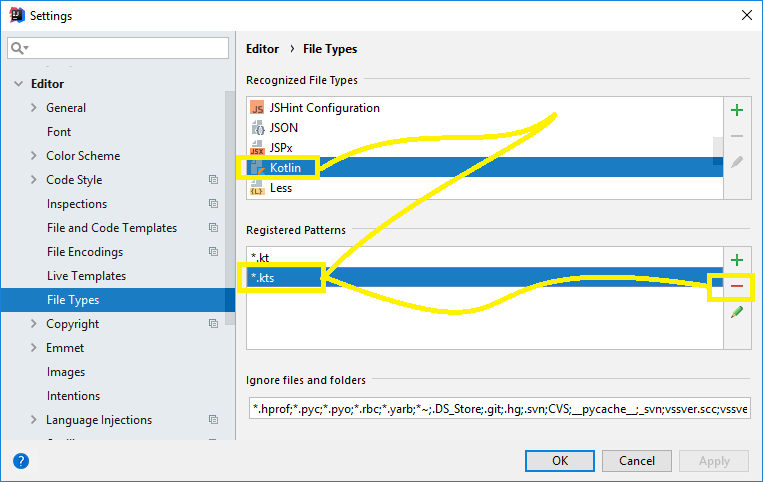Expand the Code Style node
Screen dimensions: 763x482
[x=34, y=179]
